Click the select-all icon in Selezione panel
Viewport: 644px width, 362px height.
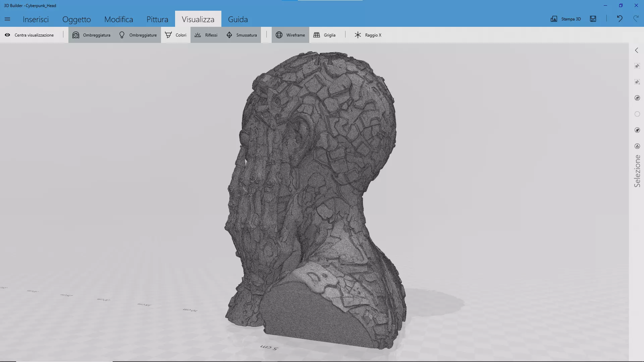coord(637,66)
